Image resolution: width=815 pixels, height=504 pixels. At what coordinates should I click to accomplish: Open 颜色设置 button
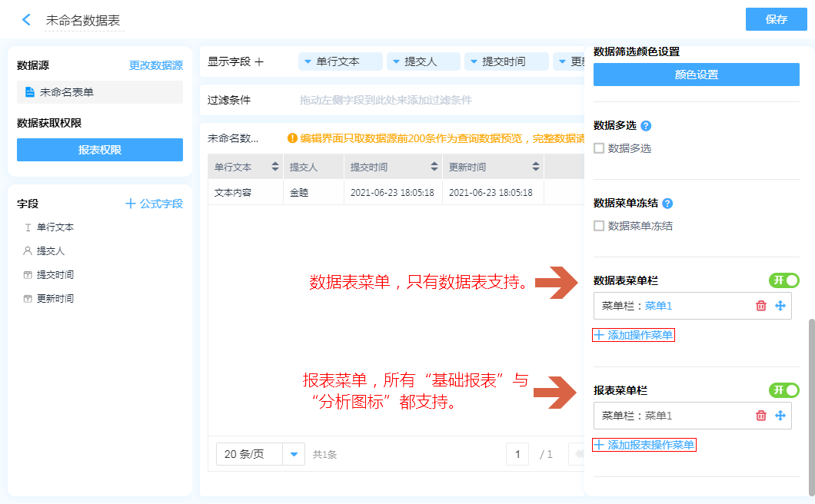696,75
